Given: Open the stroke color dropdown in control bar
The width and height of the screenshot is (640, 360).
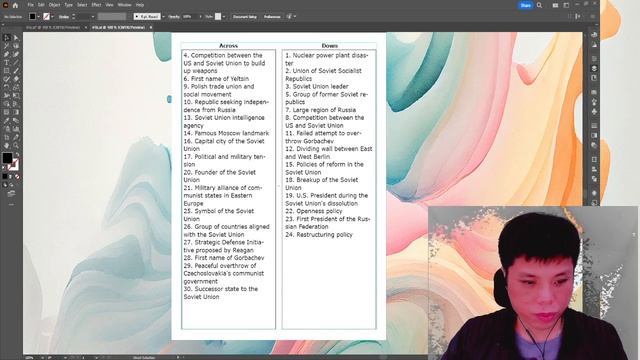Looking at the screenshot, I should (52, 17).
